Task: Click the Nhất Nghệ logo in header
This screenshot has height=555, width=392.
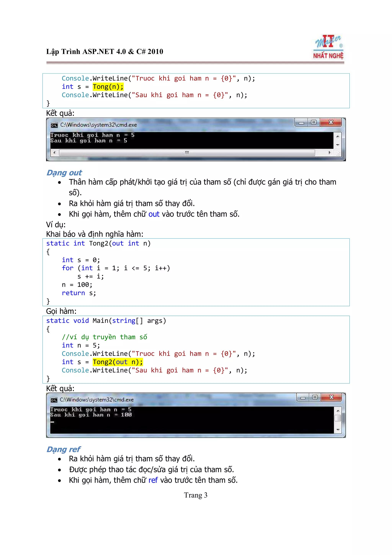Action: pyautogui.click(x=328, y=47)
